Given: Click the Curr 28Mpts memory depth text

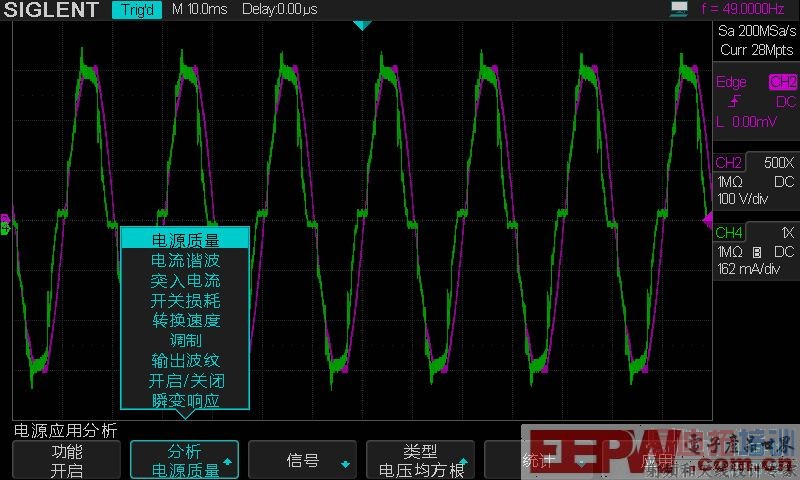Looking at the screenshot, I should [x=757, y=49].
